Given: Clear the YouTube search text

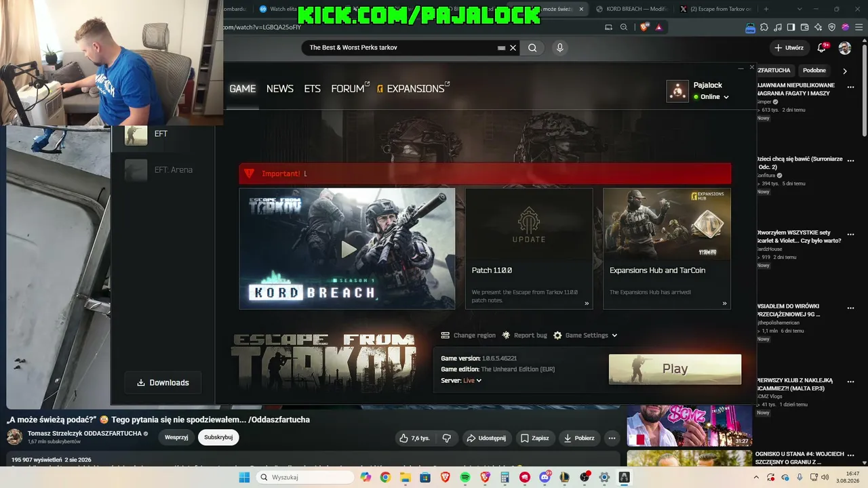Looking at the screenshot, I should (x=513, y=47).
